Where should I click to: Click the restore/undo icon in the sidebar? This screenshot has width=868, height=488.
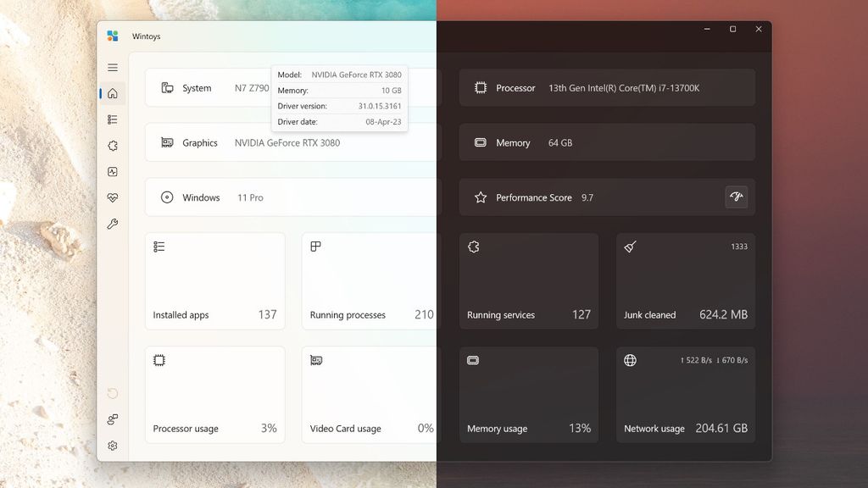(113, 393)
